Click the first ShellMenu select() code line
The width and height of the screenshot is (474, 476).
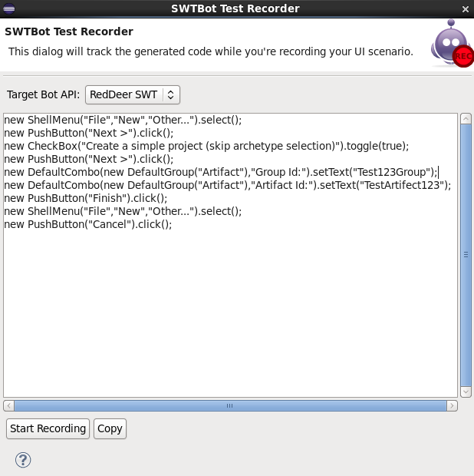pyautogui.click(x=123, y=120)
